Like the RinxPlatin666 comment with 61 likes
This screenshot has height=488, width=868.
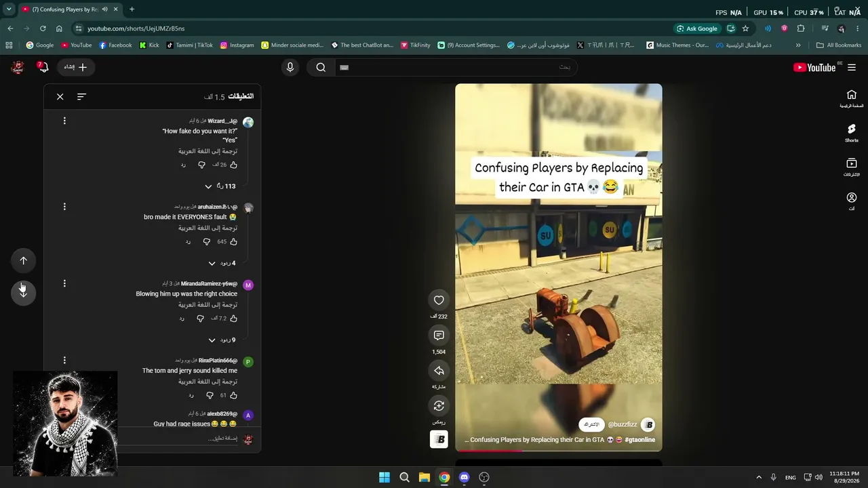click(x=233, y=395)
